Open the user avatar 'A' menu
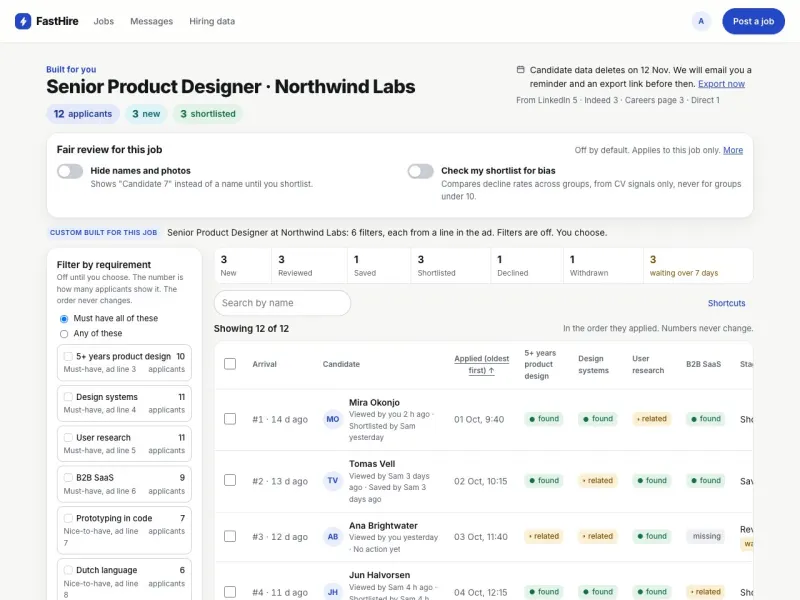Image resolution: width=800 pixels, height=600 pixels. (701, 21)
